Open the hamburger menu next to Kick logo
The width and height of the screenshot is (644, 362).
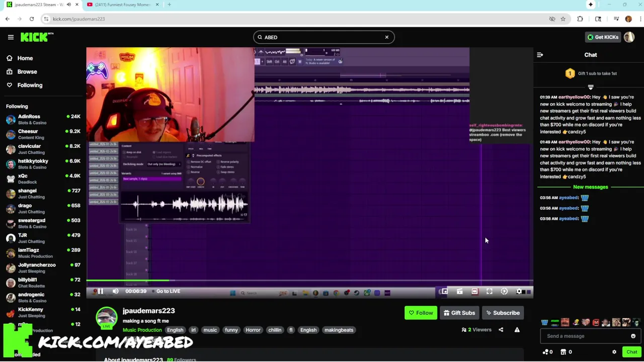(11, 37)
